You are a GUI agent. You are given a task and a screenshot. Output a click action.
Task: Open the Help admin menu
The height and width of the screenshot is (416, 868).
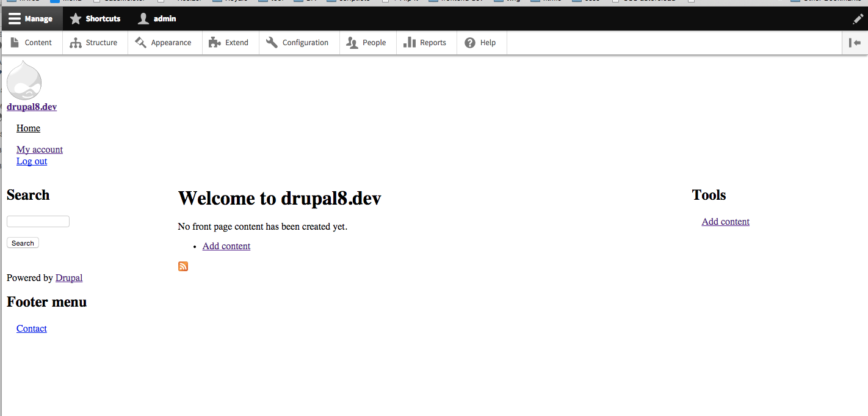[x=481, y=43]
